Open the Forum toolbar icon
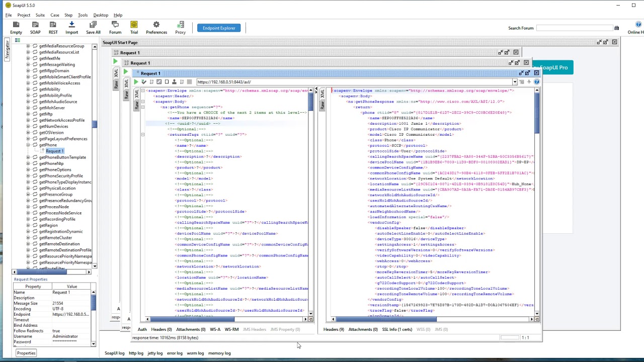This screenshot has height=362, width=644. coord(115,28)
